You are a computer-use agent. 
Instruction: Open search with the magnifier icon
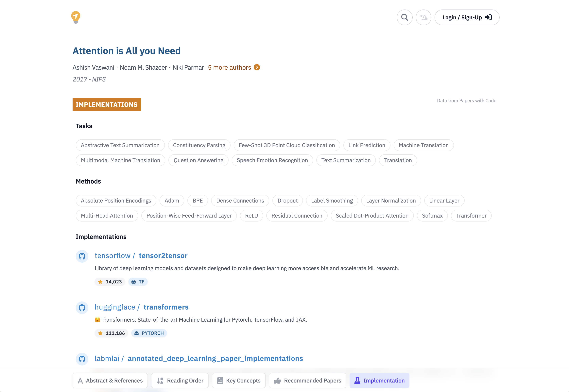405,17
